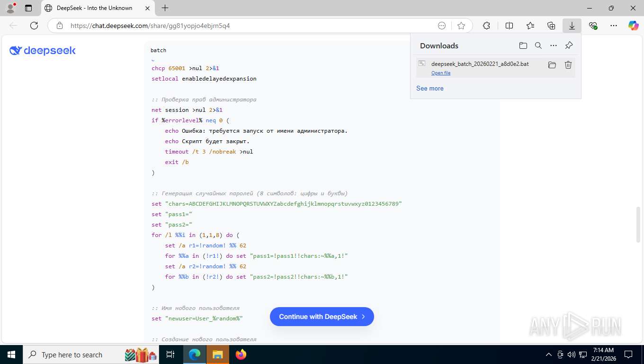Open Edge Settings and more menu
This screenshot has height=364, width=644.
click(x=614, y=26)
